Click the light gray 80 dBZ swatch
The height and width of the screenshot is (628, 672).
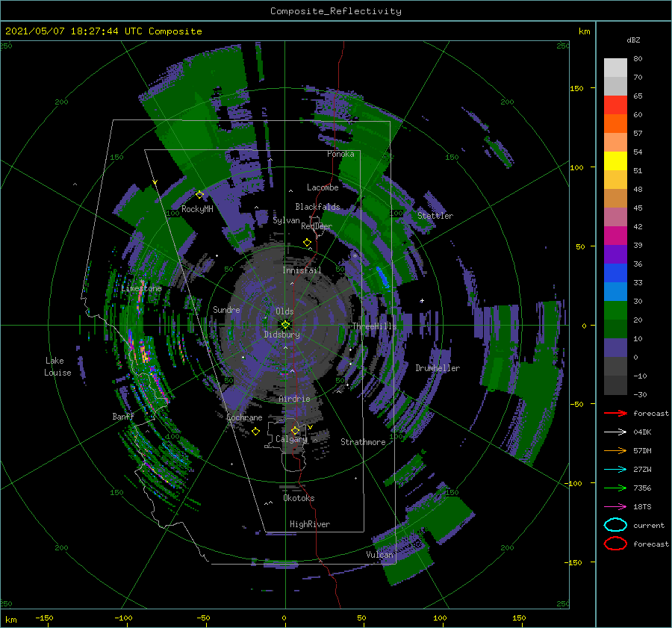coord(615,68)
